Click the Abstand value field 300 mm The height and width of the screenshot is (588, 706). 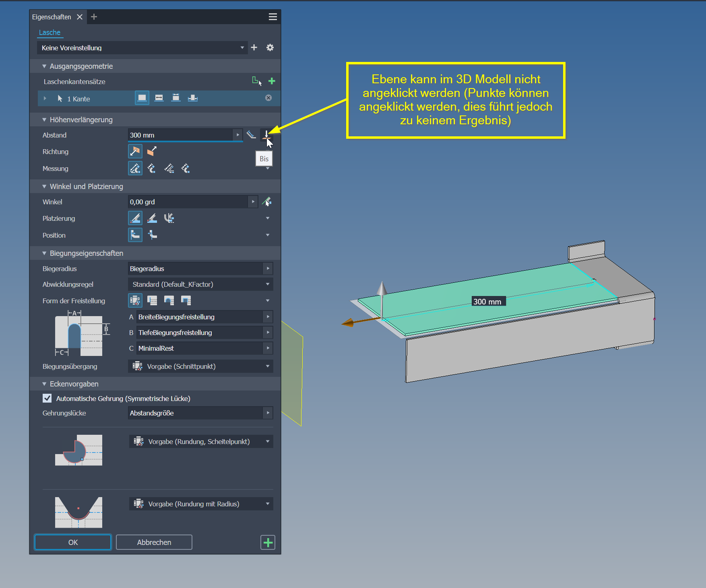pos(180,135)
